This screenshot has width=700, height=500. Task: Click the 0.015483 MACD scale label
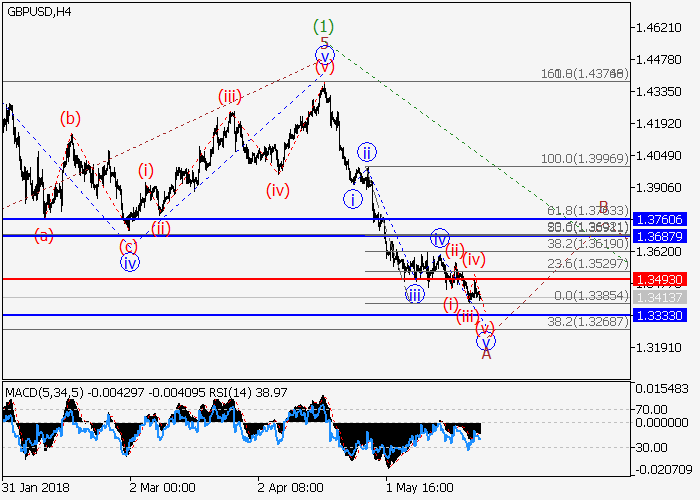point(662,389)
